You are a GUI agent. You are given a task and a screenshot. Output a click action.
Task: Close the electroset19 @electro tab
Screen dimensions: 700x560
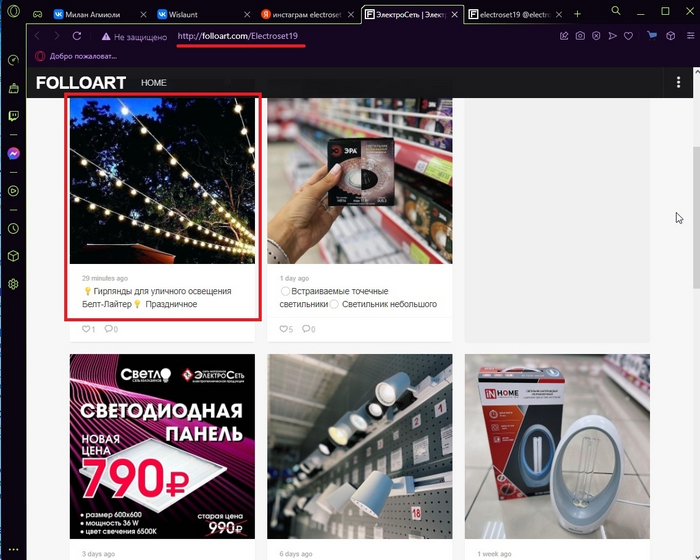[558, 15]
